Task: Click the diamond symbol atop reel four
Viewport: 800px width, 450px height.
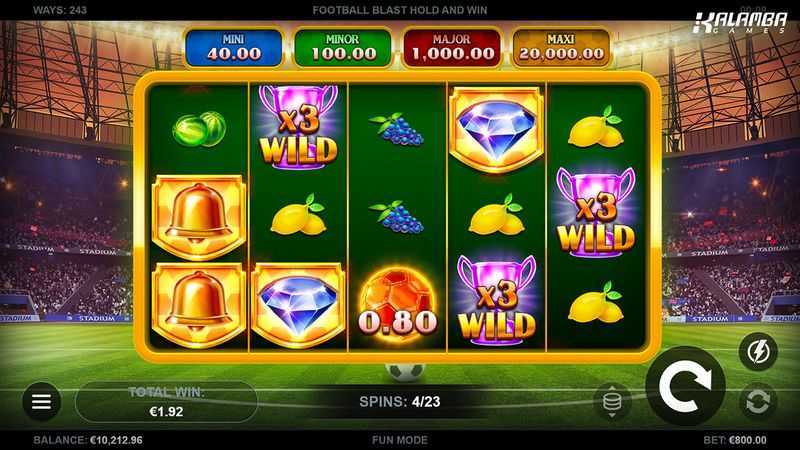Action: pos(496,130)
